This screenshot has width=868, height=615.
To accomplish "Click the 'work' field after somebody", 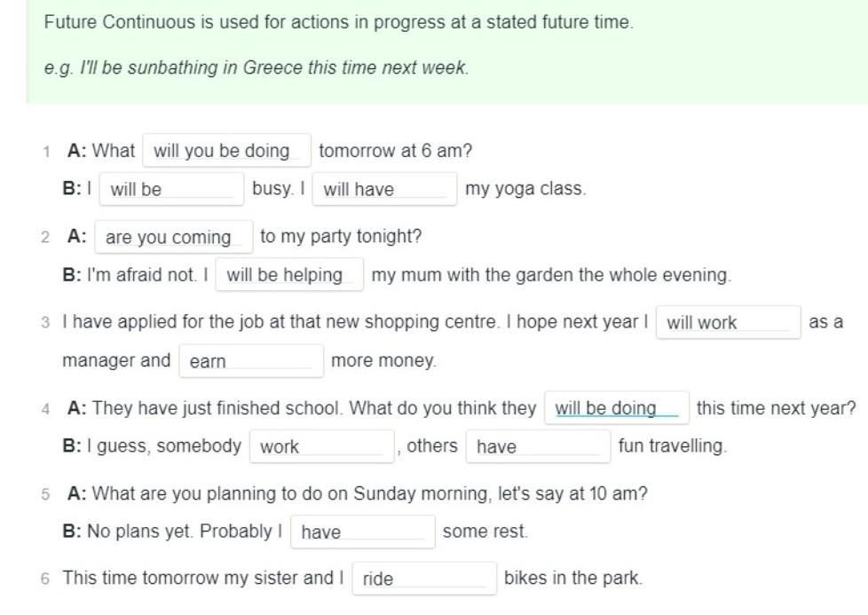I will coord(321,446).
